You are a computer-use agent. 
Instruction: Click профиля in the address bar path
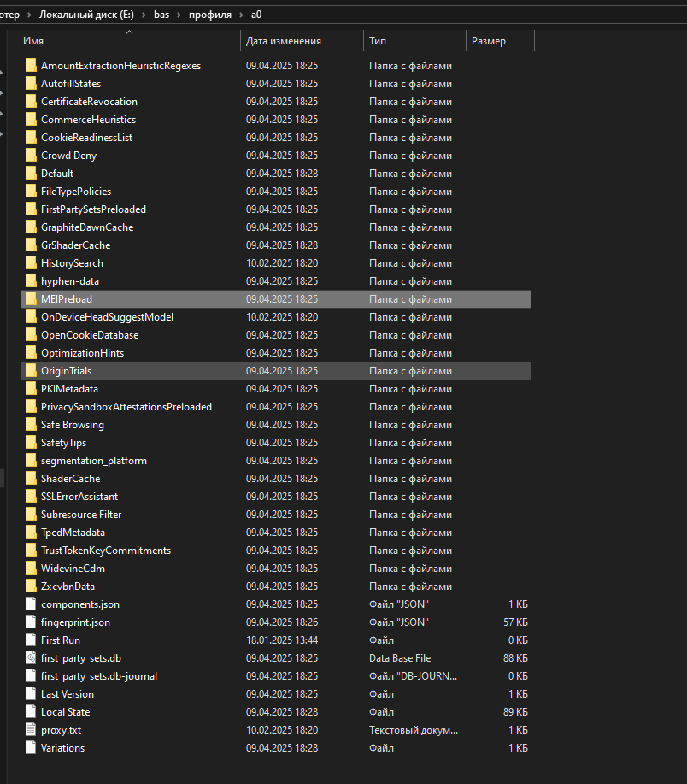[x=212, y=14]
